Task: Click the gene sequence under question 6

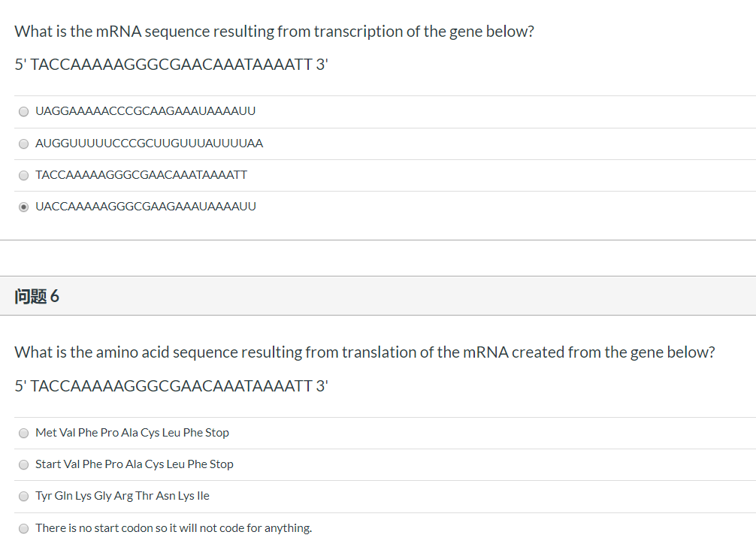Action: tap(171, 385)
